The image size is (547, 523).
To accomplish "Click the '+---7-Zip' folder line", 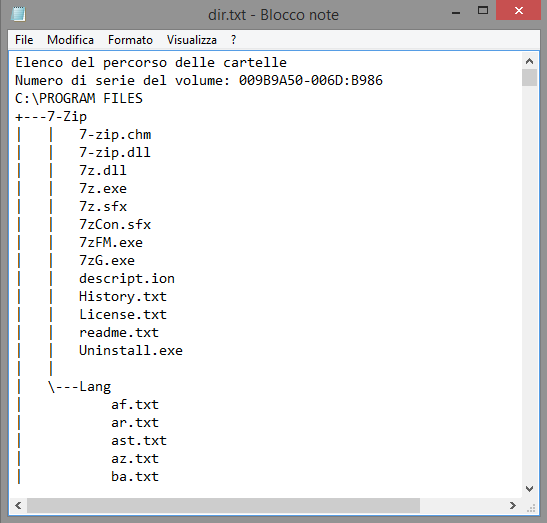I will coord(51,117).
